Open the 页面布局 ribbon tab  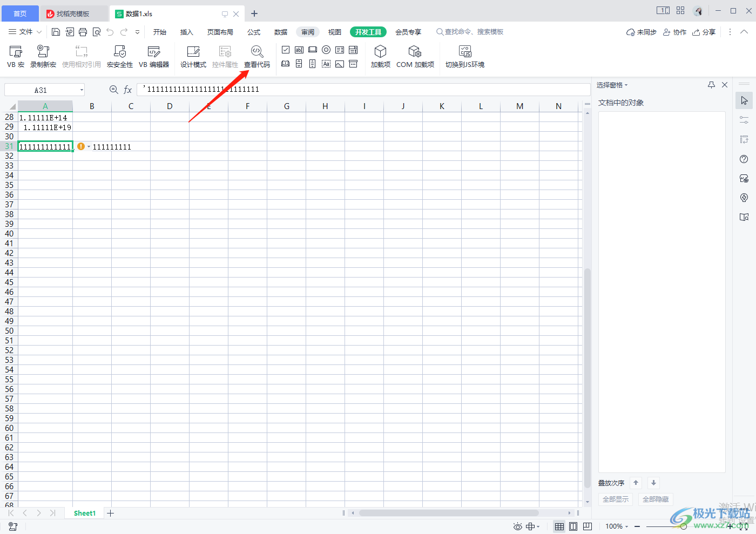pyautogui.click(x=220, y=32)
